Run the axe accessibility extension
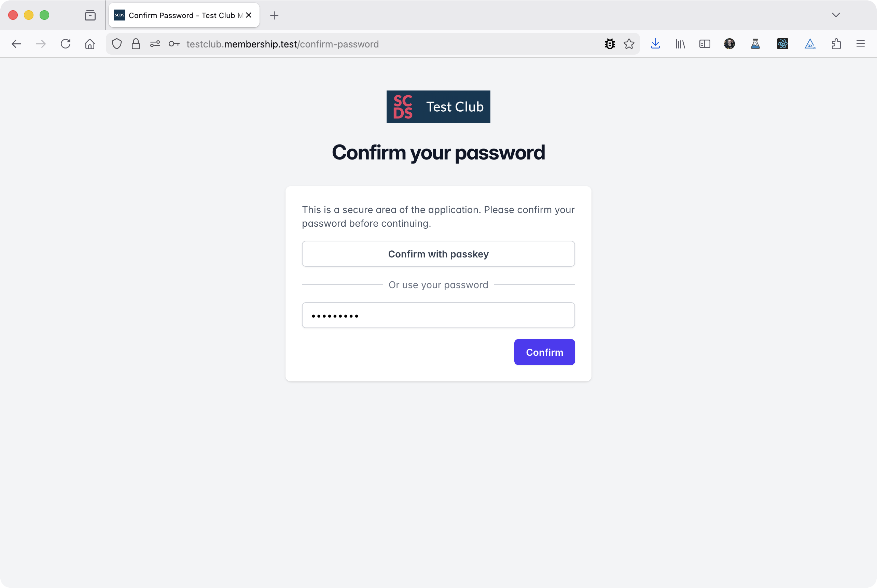877x588 pixels. click(x=809, y=44)
